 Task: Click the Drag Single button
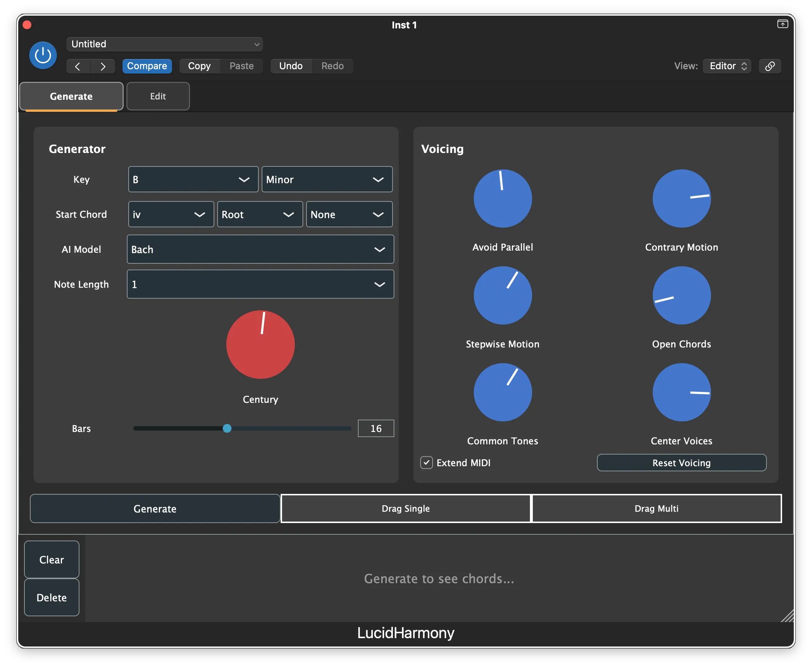[405, 508]
